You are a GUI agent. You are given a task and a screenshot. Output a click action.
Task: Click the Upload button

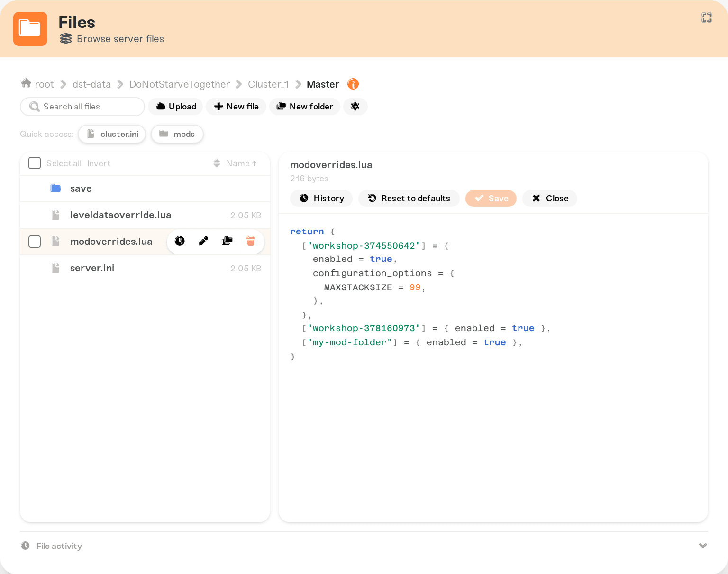coord(176,107)
